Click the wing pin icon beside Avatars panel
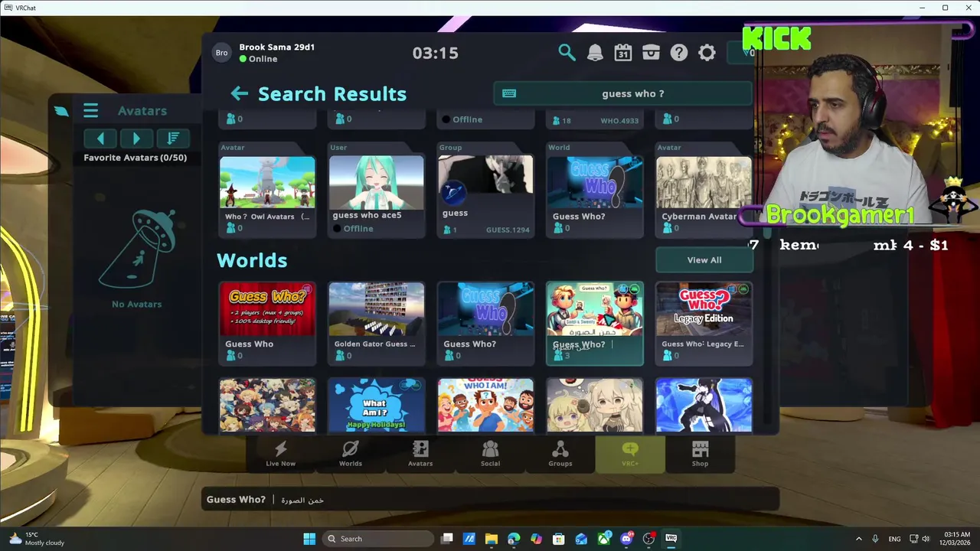Viewport: 980px width, 551px height. (x=61, y=112)
